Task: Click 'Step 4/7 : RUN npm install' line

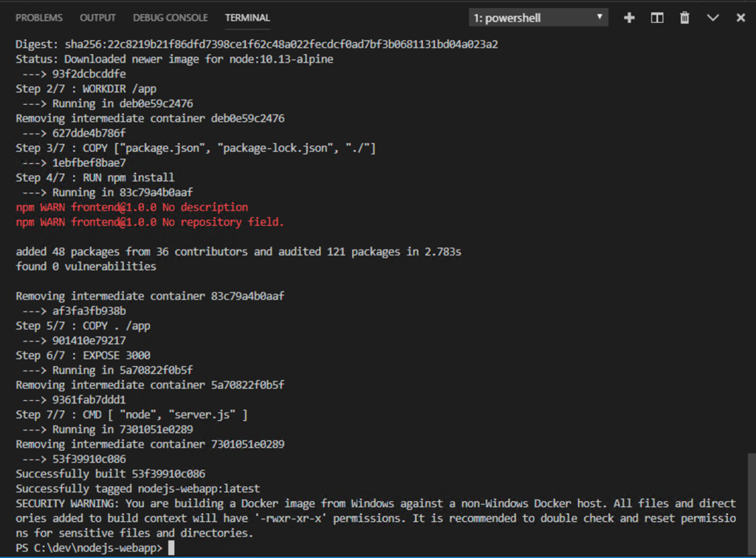Action: coord(95,177)
